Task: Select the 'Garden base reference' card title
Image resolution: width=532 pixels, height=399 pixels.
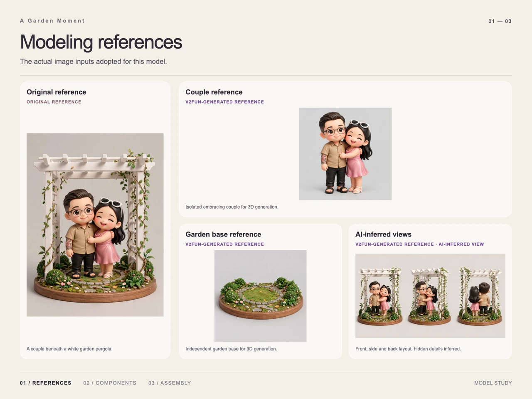Action: pyautogui.click(x=223, y=234)
